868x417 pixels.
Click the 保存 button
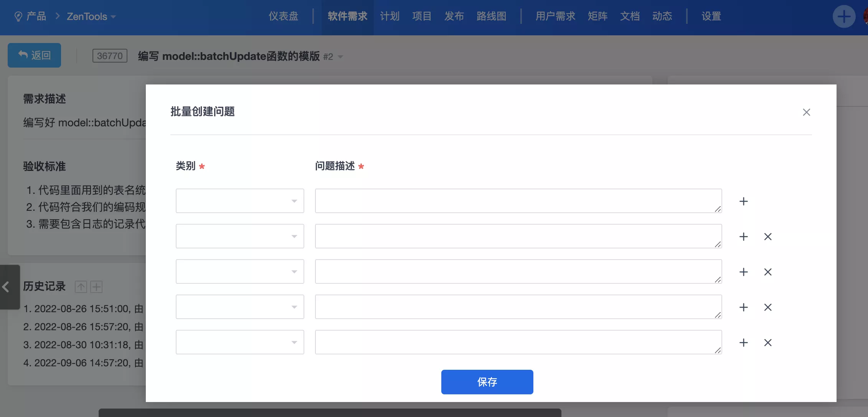point(487,382)
